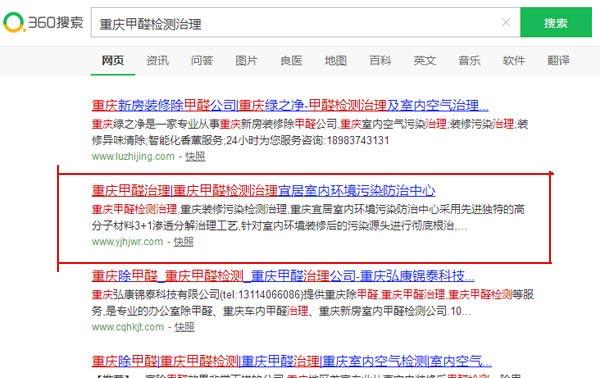The height and width of the screenshot is (378, 600).
Task: Open 快照 next to www.luzhijing.com
Action: point(195,156)
